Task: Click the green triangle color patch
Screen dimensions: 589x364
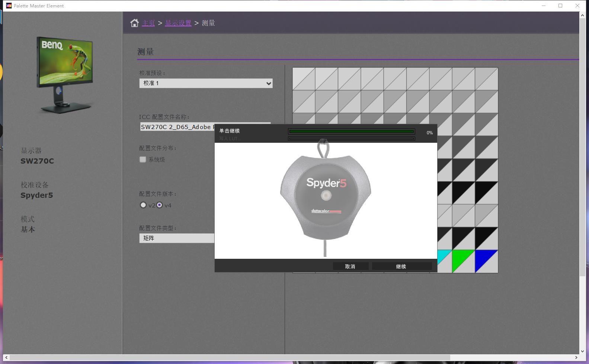Action: pos(460,258)
